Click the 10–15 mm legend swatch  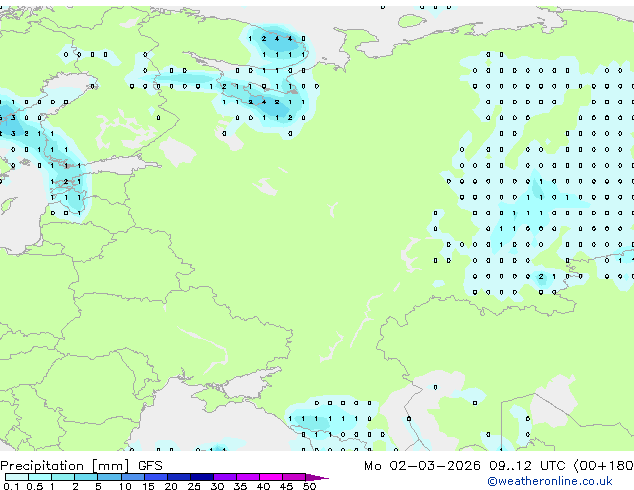click(133, 477)
